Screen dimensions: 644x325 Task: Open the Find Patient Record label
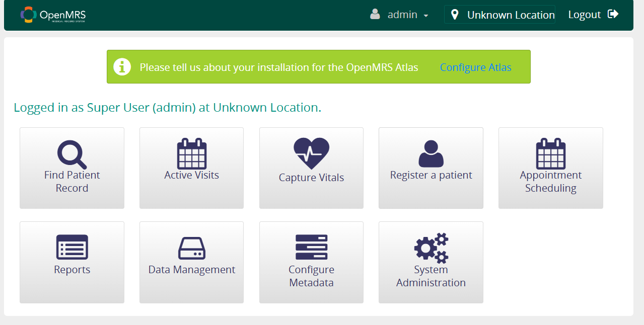tap(72, 182)
